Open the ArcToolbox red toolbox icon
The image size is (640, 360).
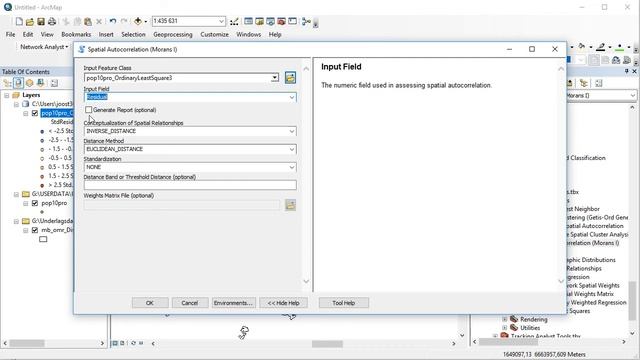(281, 21)
